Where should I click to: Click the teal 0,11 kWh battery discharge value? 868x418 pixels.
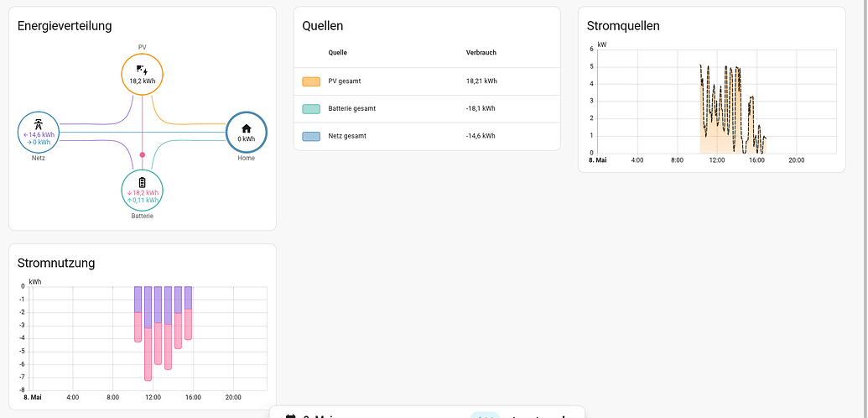tap(143, 200)
